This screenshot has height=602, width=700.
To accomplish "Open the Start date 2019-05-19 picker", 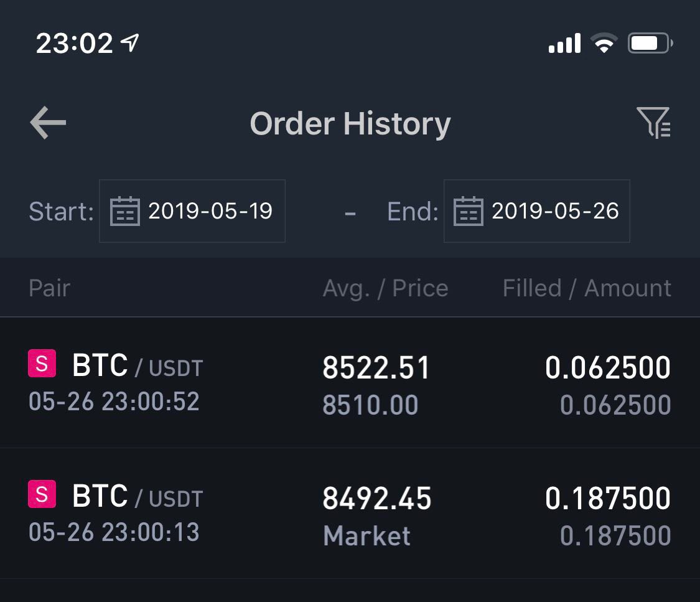I will coord(192,211).
